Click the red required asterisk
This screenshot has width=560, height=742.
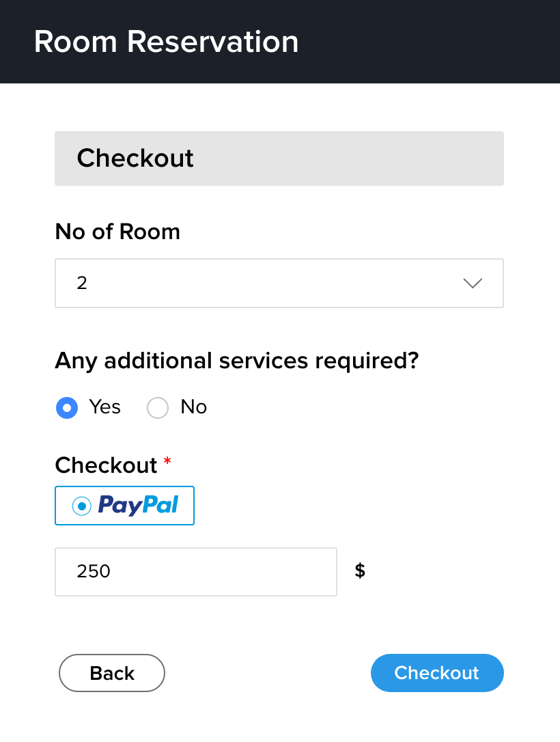(167, 463)
